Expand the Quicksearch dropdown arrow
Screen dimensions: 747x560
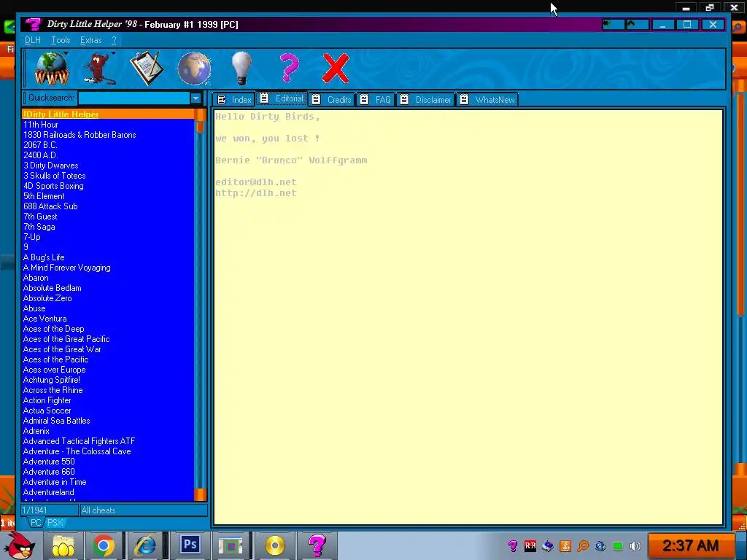click(x=196, y=98)
